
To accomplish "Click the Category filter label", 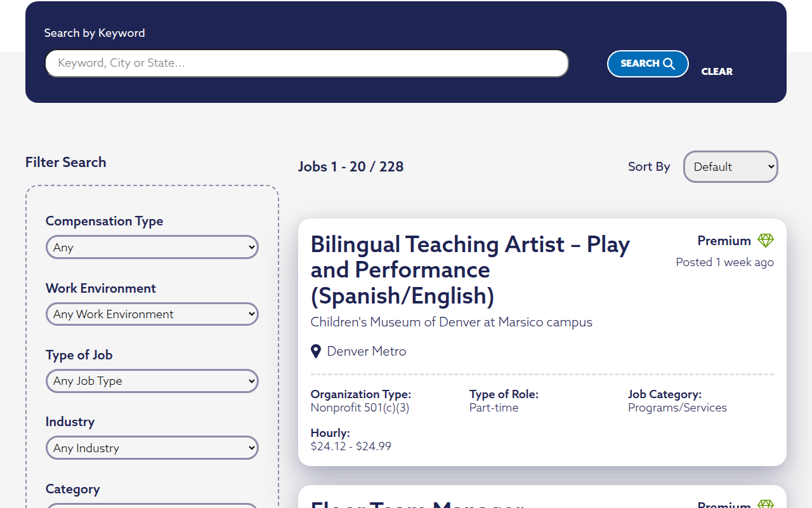I will 72,489.
